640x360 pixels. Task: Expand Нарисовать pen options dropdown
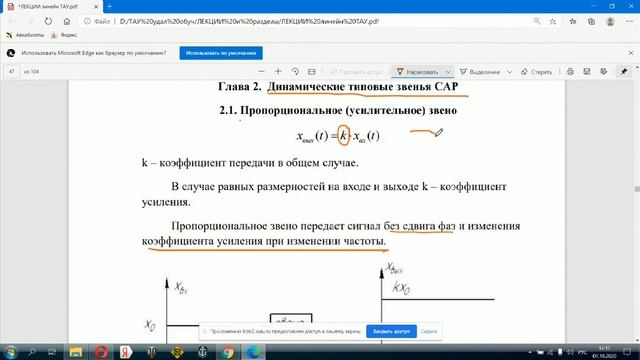448,72
